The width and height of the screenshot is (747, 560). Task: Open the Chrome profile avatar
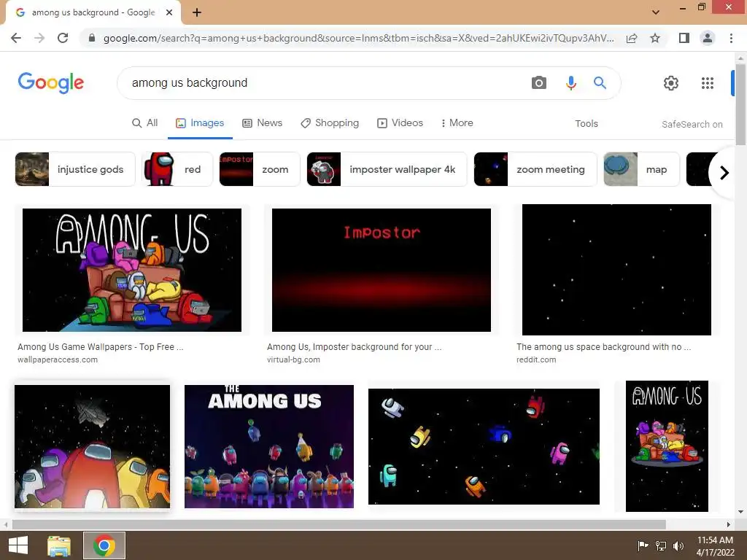(708, 38)
